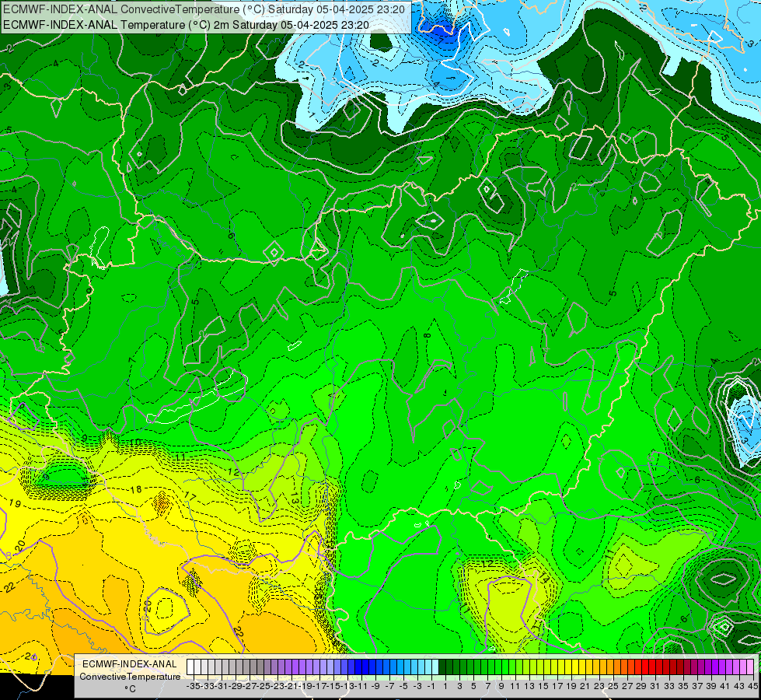Click the 18 contour label on the map
This screenshot has width=761, height=700.
point(136,489)
